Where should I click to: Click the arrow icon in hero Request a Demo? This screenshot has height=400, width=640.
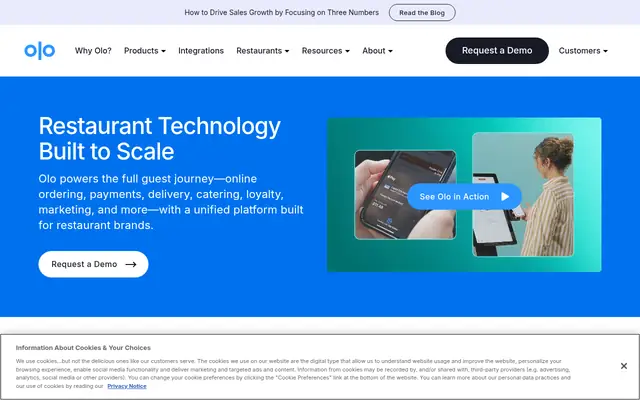pyautogui.click(x=131, y=264)
